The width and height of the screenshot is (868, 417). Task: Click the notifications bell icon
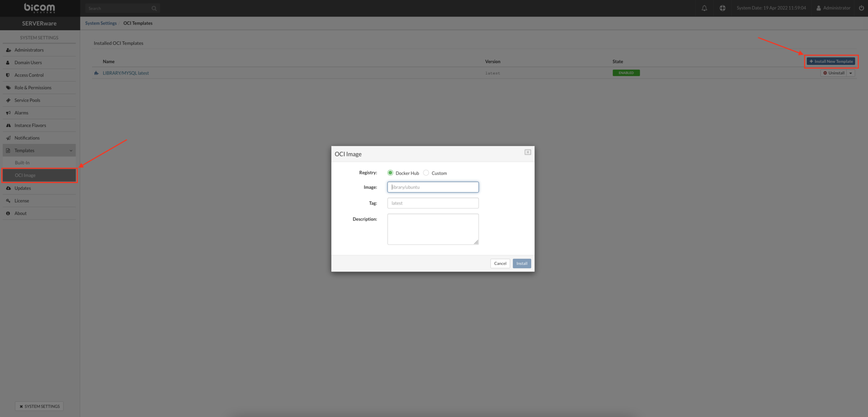tap(704, 8)
